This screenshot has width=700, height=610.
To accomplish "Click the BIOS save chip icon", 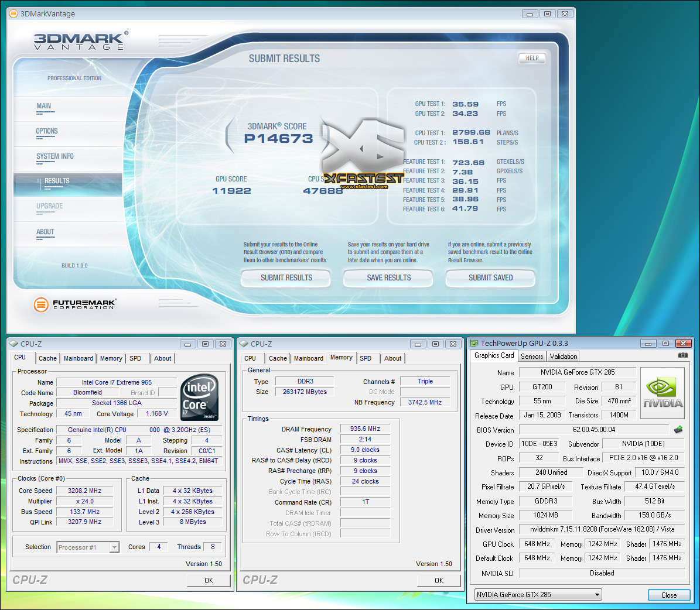I will point(678,430).
